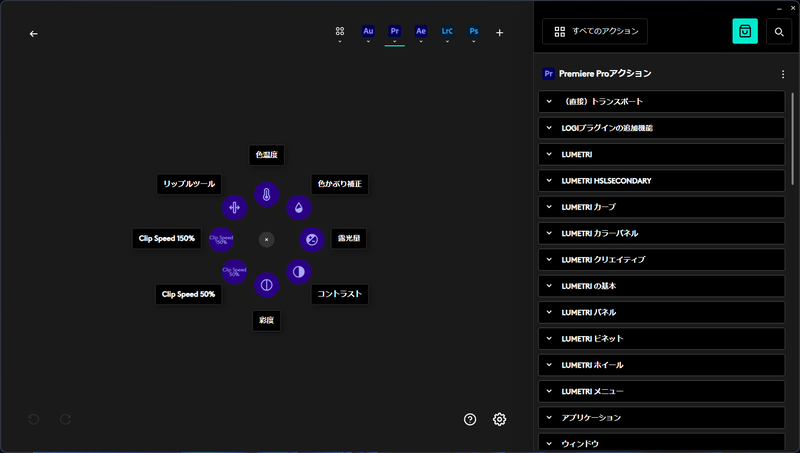This screenshot has height=453, width=800.
Task: Select the 露光量 label
Action: (349, 238)
